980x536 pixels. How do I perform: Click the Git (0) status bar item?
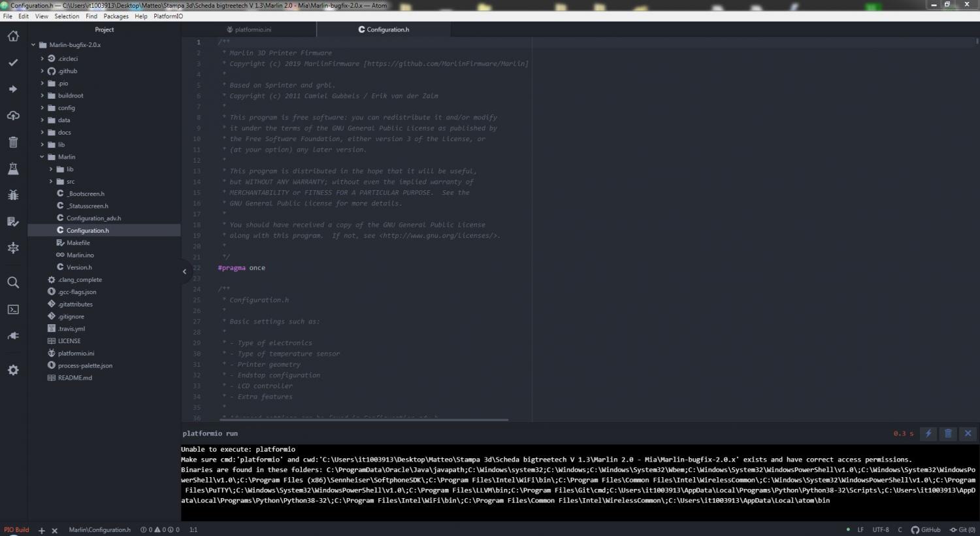[962, 529]
